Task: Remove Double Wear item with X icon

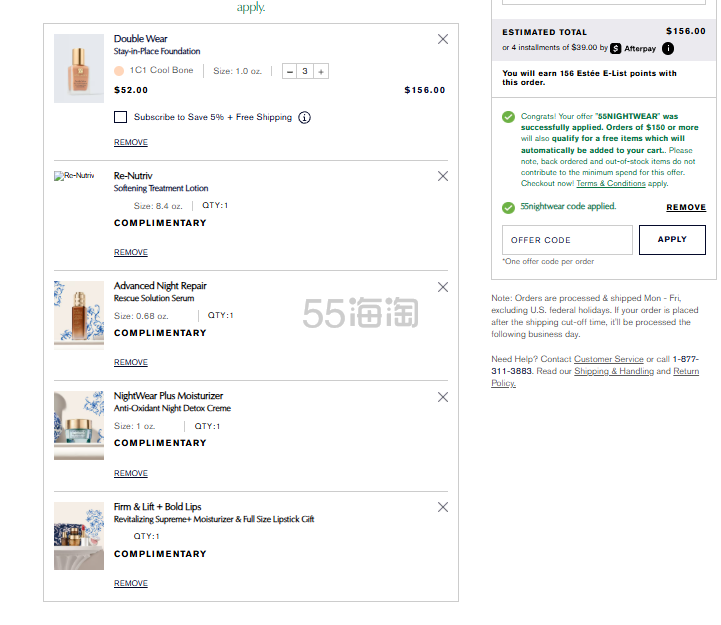Action: click(x=443, y=39)
